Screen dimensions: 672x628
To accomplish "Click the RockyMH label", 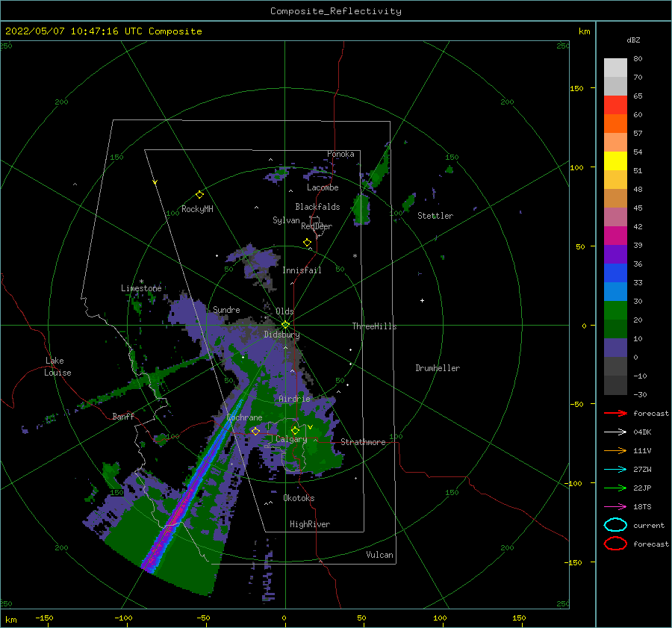I will (197, 209).
